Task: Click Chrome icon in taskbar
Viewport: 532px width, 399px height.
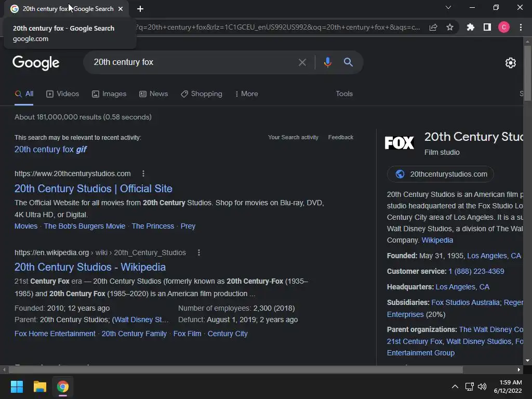Action: pyautogui.click(x=63, y=387)
